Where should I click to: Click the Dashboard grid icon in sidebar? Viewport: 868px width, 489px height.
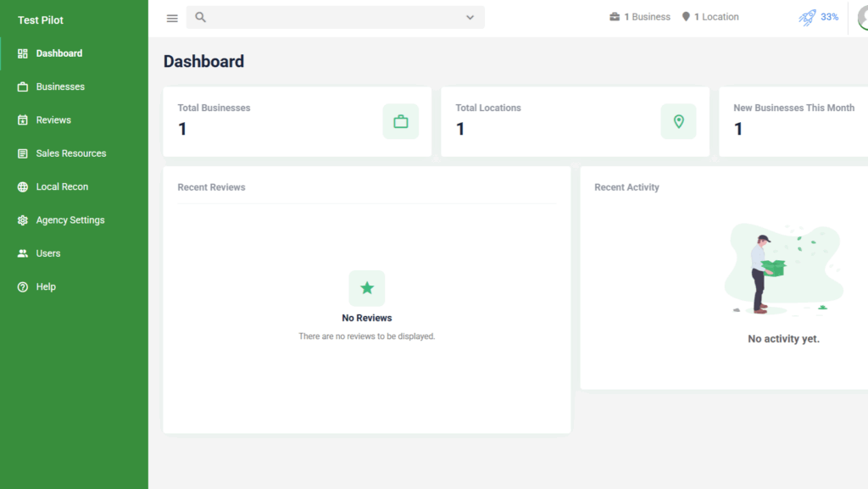[x=23, y=53]
